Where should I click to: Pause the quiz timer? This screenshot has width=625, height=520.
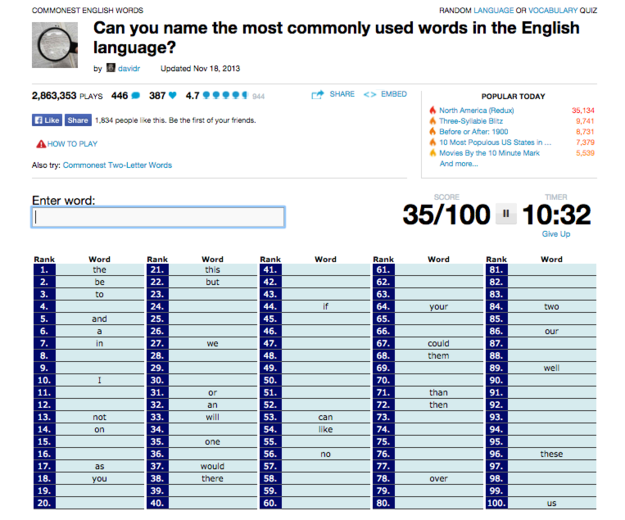pyautogui.click(x=506, y=214)
